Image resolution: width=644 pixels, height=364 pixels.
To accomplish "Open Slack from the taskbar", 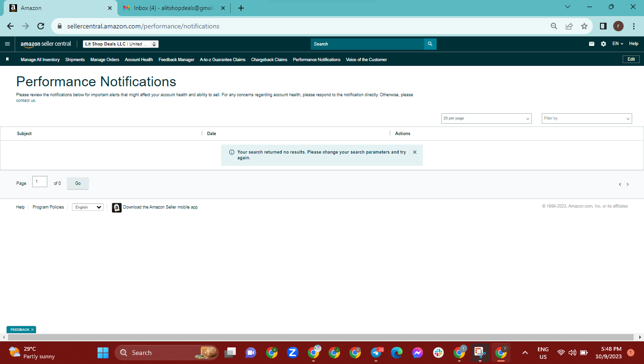I will pyautogui.click(x=438, y=353).
